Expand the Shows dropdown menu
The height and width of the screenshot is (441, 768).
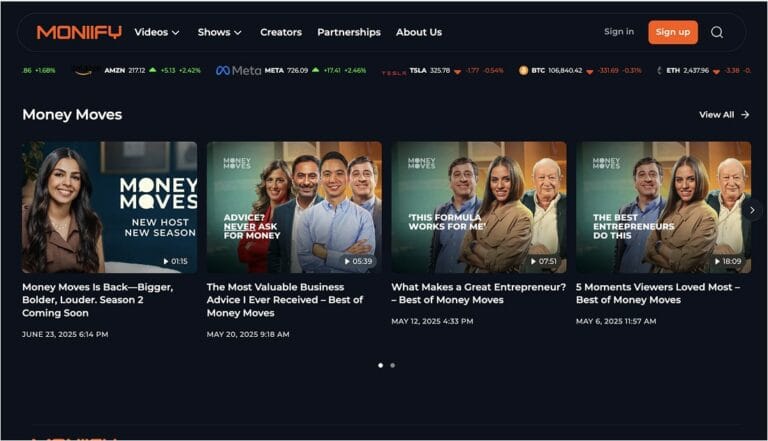(x=219, y=32)
